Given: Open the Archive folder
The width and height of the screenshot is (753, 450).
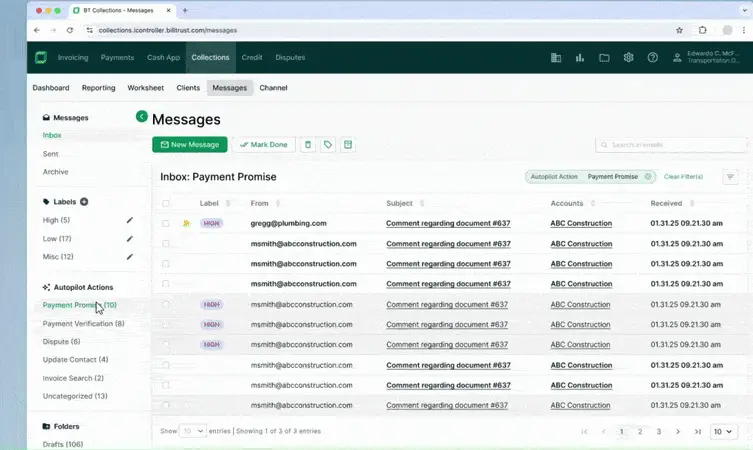Looking at the screenshot, I should [x=55, y=172].
